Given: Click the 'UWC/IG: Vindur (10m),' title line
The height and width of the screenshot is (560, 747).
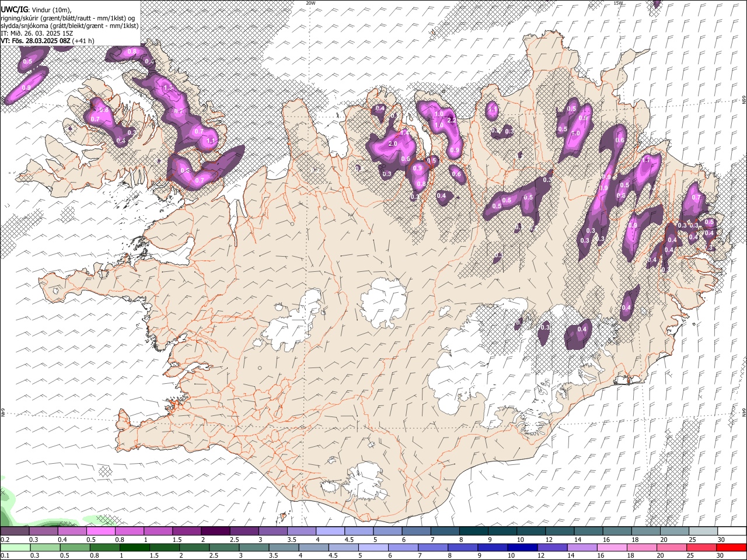Looking at the screenshot, I should click(36, 10).
